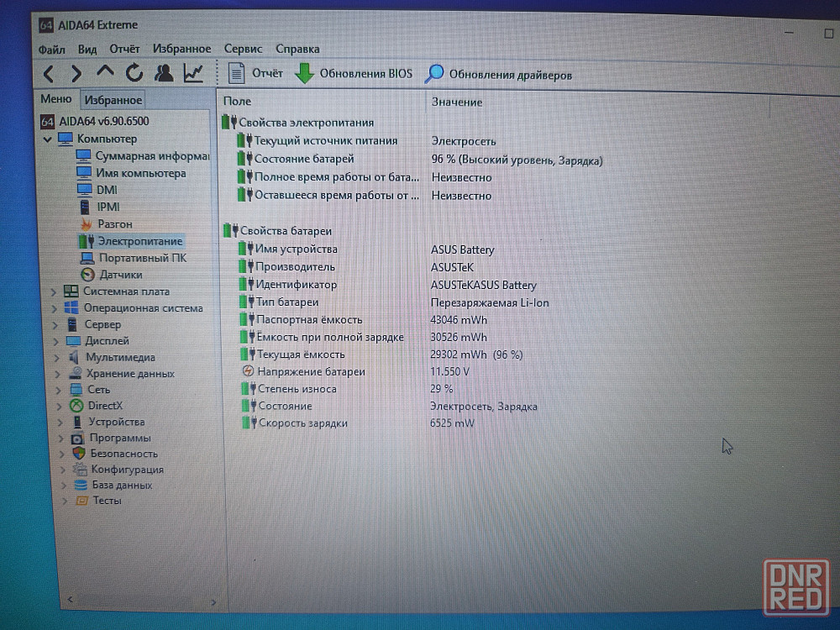The image size is (840, 630).
Task: Click the green Обновления BIOS download arrow
Action: coord(304,73)
